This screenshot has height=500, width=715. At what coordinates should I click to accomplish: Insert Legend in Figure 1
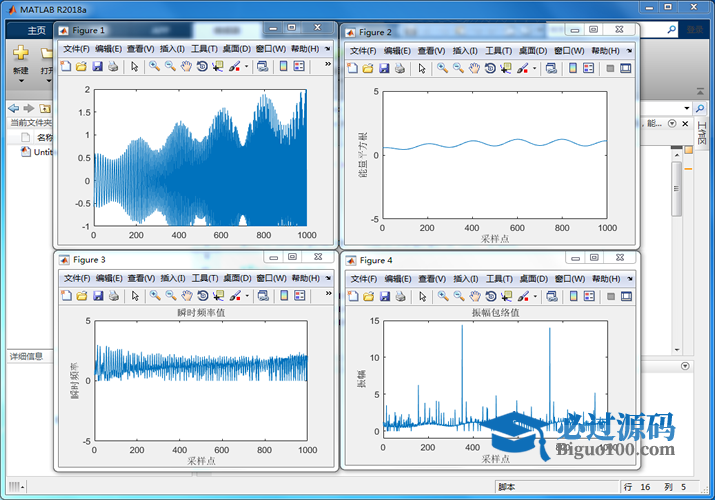tap(299, 67)
